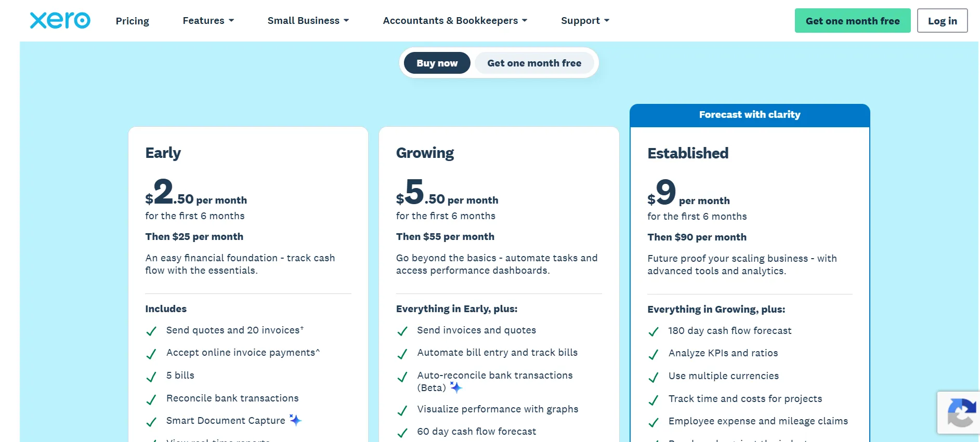Viewport: 980px width, 442px height.
Task: Click 'Visualize performance with graphs' text
Action: (x=498, y=409)
